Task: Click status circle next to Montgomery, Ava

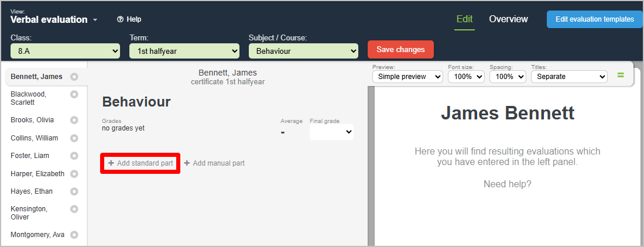Action: [74, 235]
